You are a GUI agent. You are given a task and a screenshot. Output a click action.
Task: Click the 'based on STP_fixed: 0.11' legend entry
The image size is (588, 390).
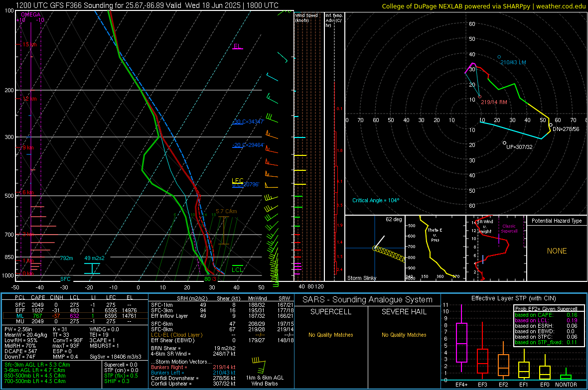pos(546,342)
